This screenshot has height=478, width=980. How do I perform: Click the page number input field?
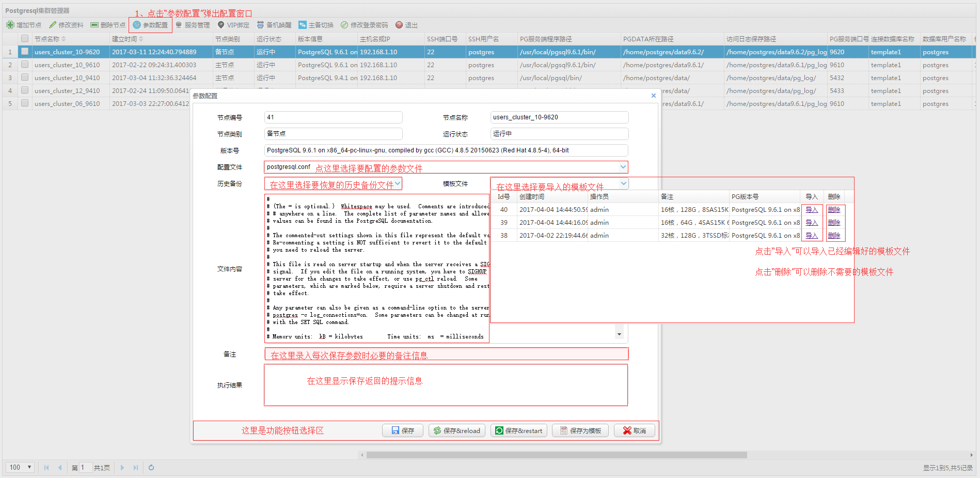[x=85, y=468]
